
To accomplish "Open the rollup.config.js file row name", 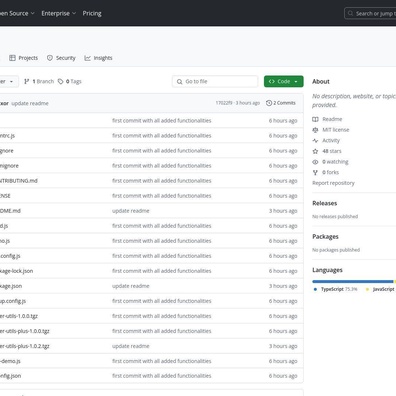I will click(x=13, y=301).
